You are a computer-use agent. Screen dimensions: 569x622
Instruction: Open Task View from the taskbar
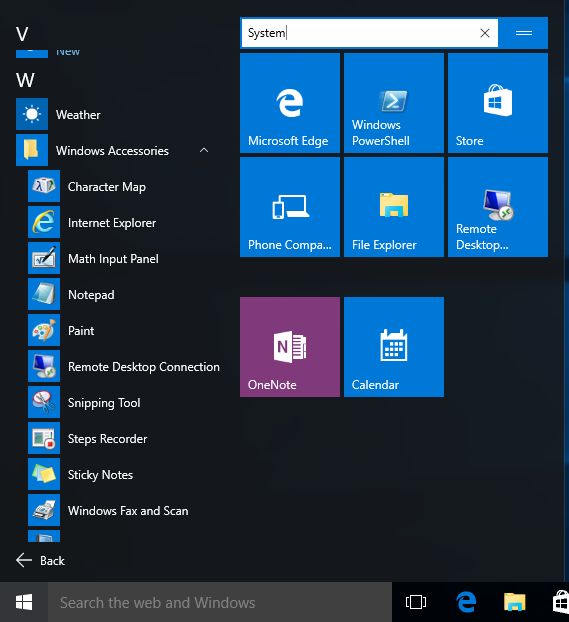click(416, 602)
